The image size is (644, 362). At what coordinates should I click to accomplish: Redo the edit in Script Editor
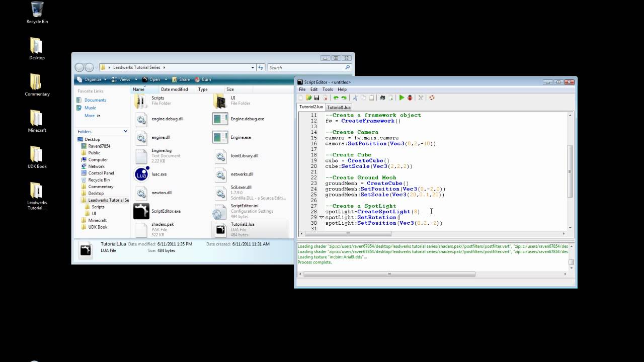[344, 98]
